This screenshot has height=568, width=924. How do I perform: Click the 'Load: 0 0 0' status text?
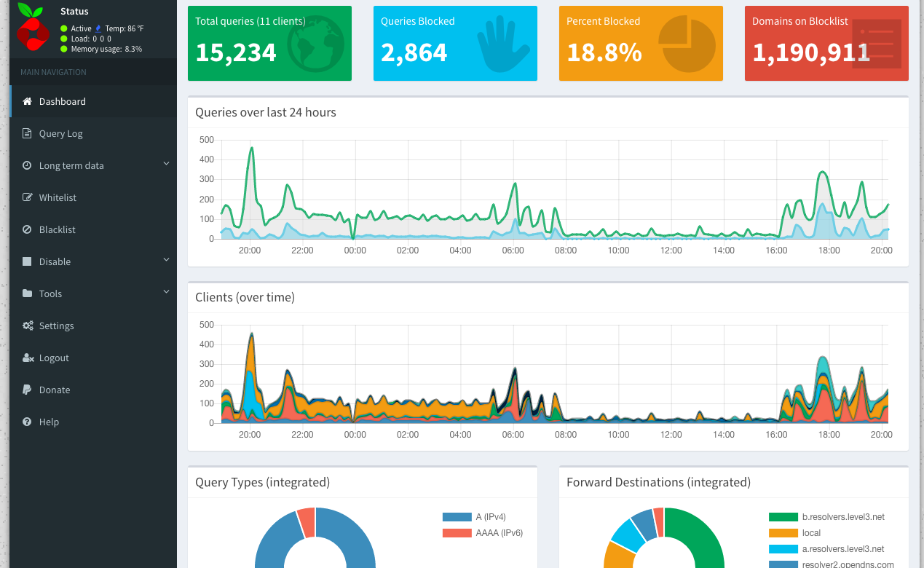(91, 39)
